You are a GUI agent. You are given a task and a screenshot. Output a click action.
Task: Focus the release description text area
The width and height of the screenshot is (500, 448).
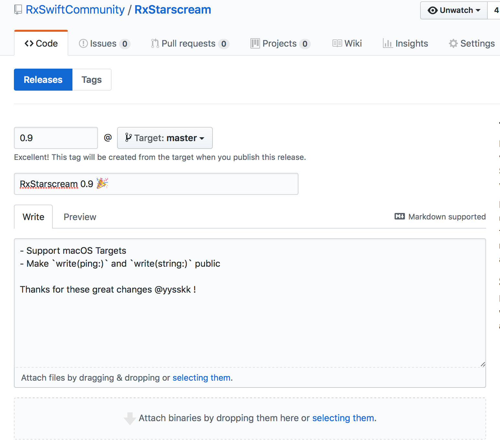pos(250,303)
